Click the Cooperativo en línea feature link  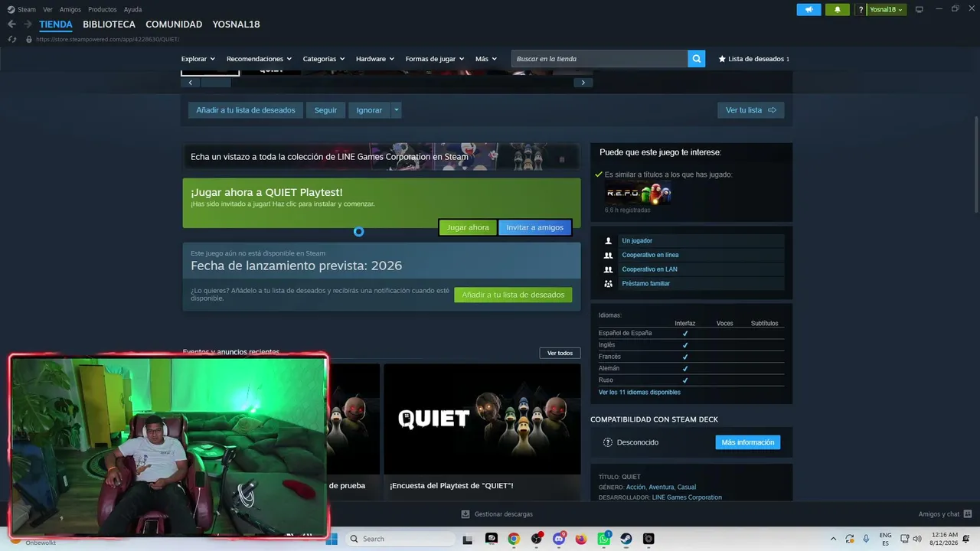pos(650,255)
